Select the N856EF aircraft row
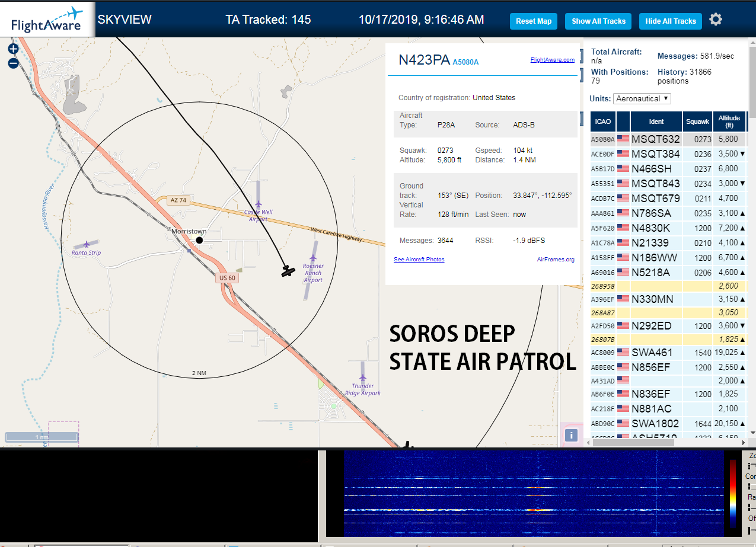 coord(668,367)
